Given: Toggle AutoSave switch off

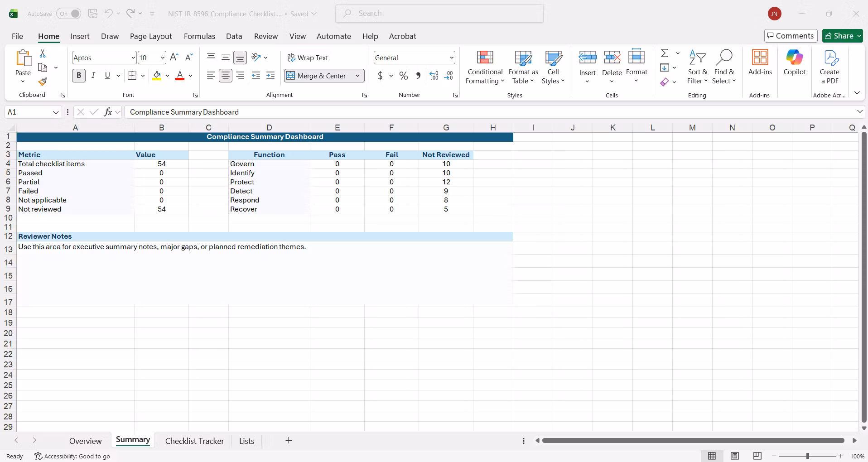Looking at the screenshot, I should pyautogui.click(x=69, y=14).
